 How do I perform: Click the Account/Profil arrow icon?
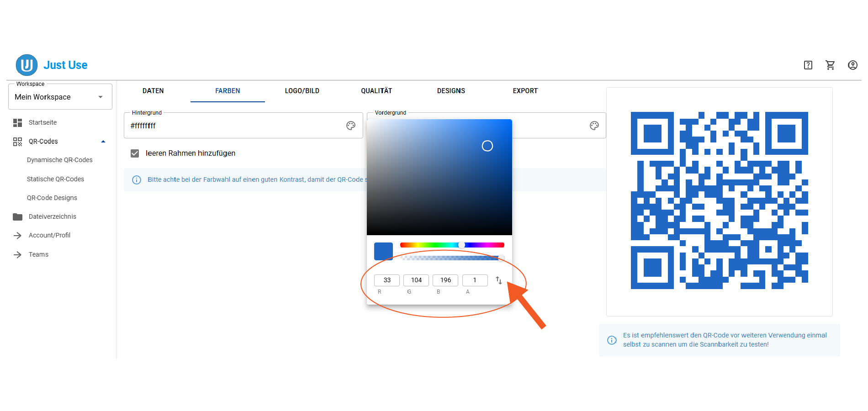click(x=17, y=236)
